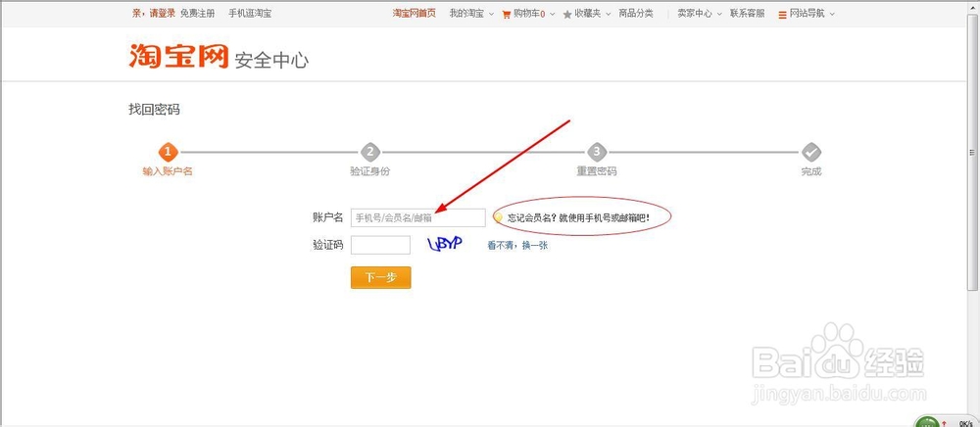Click the 重置密码 step label
The image size is (980, 427).
(x=597, y=171)
